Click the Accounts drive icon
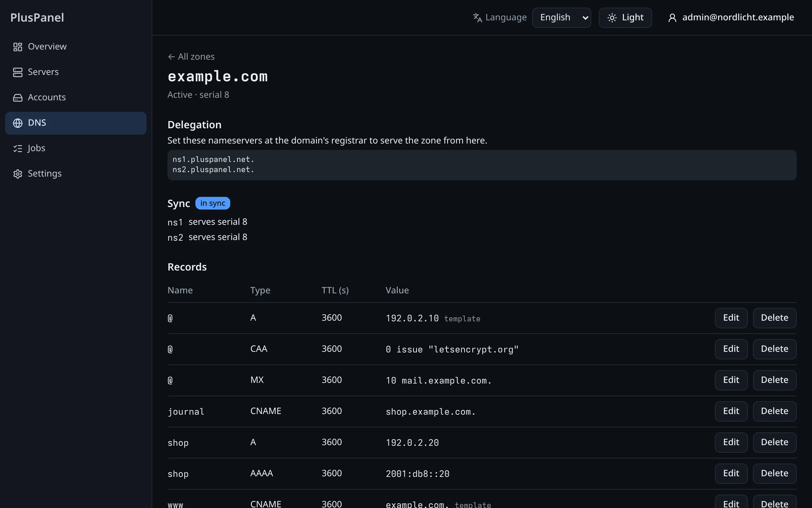This screenshot has height=508, width=812. click(x=17, y=97)
